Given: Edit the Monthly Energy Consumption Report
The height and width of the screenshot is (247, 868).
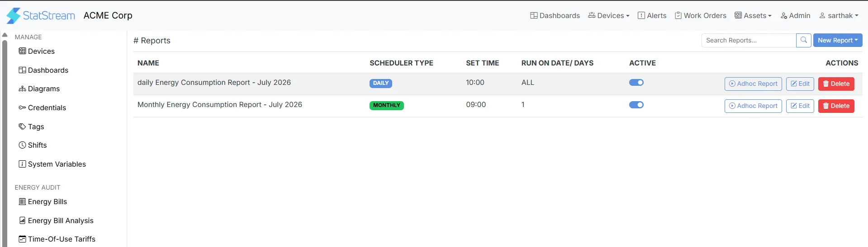Looking at the screenshot, I should (800, 106).
